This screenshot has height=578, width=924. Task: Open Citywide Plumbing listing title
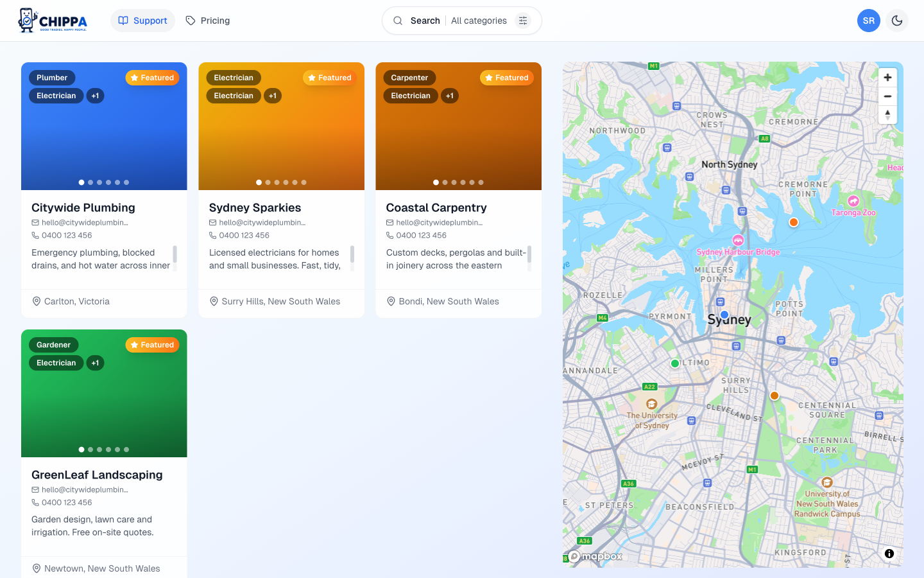83,207
